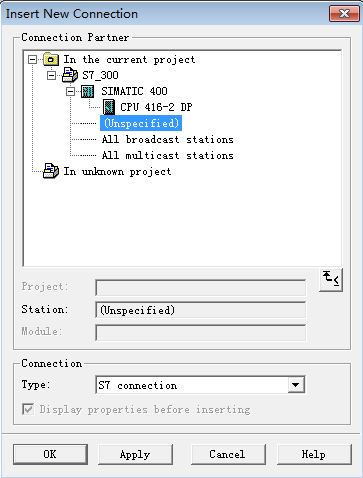This screenshot has width=363, height=478.
Task: Open Help for this dialog
Action: (x=314, y=454)
